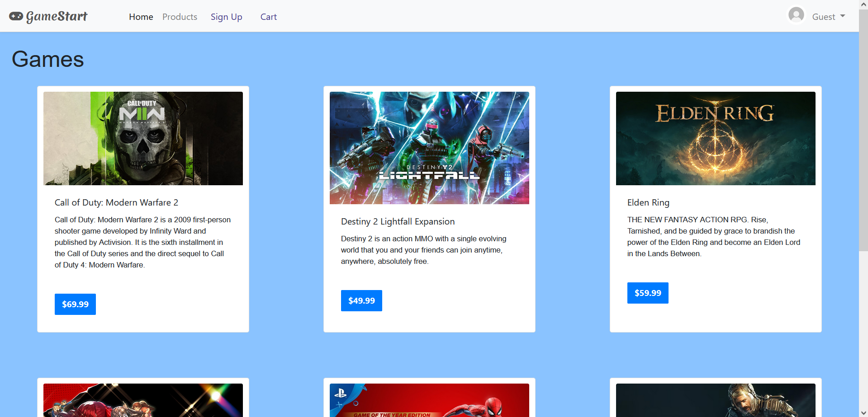
Task: Click the Destiny 2 Lightfall cover image
Action: click(429, 148)
